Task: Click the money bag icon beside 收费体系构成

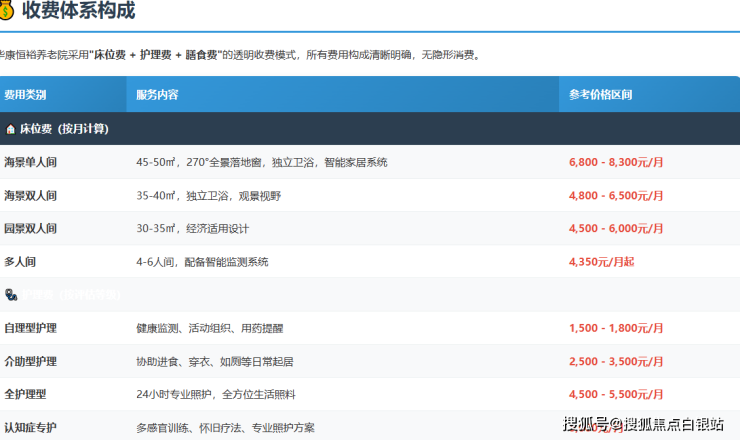Action: [6, 11]
